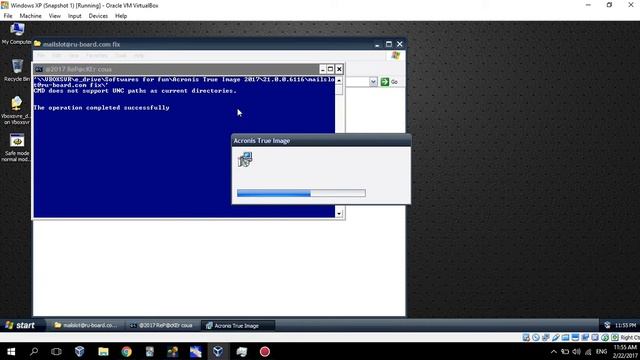
Task: Click the green Go button in Explorer
Action: coord(389,82)
